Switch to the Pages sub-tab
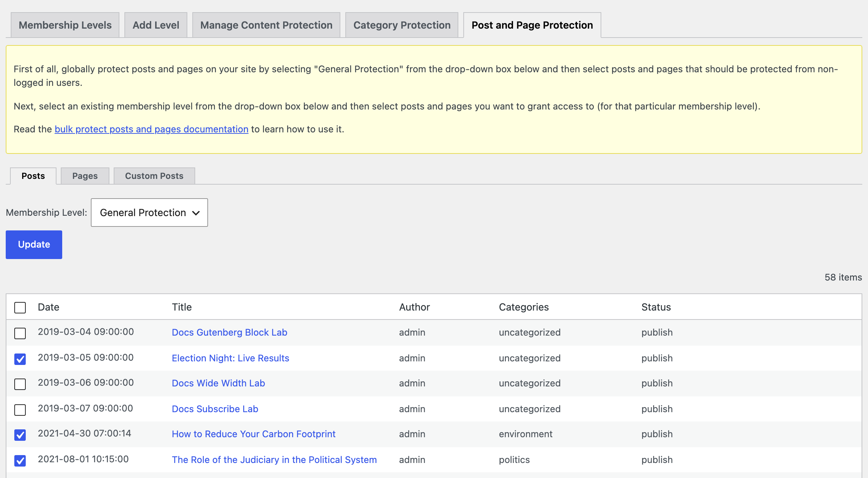The height and width of the screenshot is (478, 868). pos(85,176)
